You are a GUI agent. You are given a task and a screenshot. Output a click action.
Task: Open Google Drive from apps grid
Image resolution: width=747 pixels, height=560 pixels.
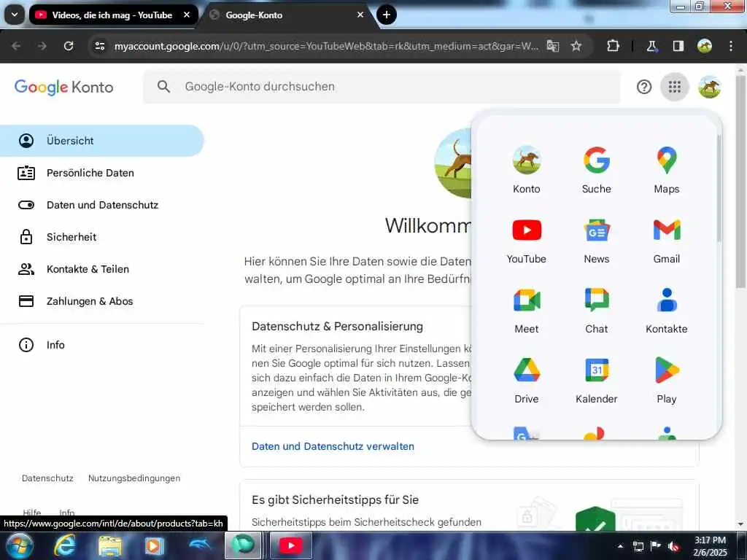527,380
